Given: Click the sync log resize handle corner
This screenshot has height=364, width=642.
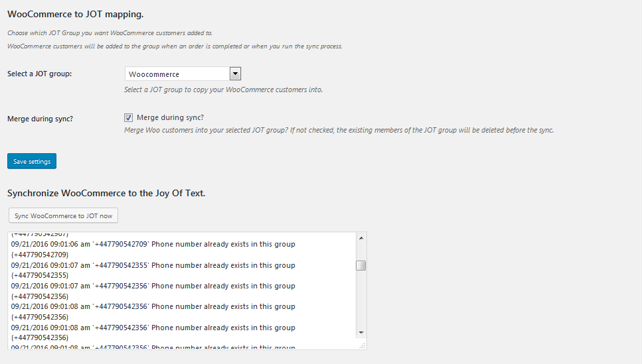Looking at the screenshot, I should click(362, 345).
